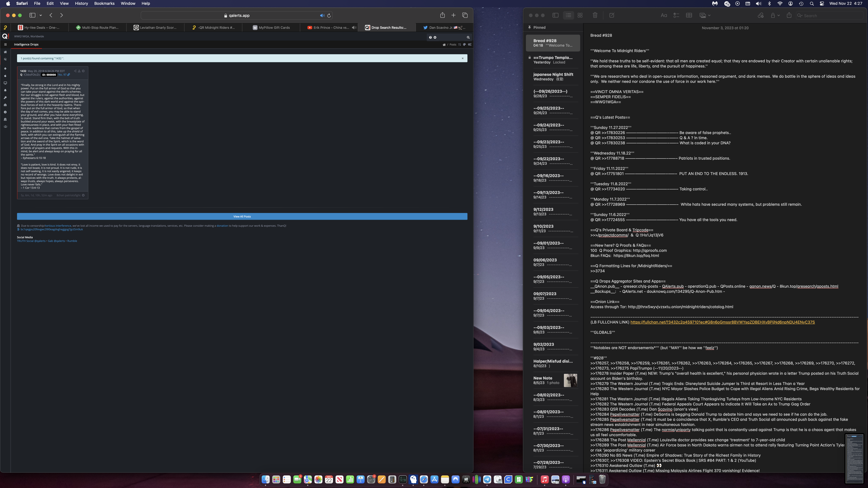
Task: Mute the Erik Prince tab audio
Action: [x=354, y=28]
